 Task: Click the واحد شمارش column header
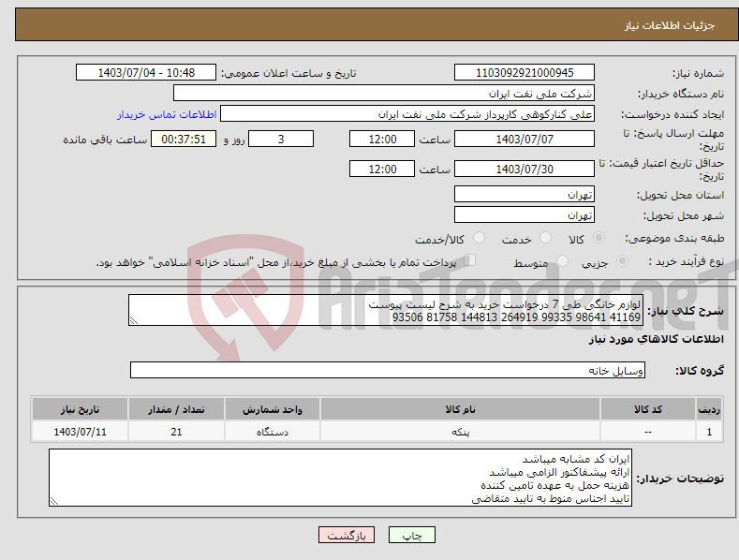(x=273, y=409)
